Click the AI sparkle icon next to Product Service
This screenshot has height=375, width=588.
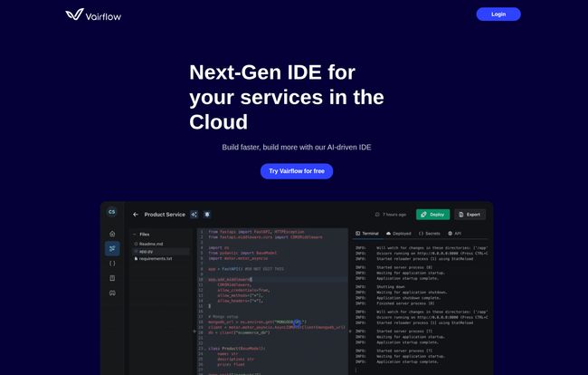coord(194,215)
